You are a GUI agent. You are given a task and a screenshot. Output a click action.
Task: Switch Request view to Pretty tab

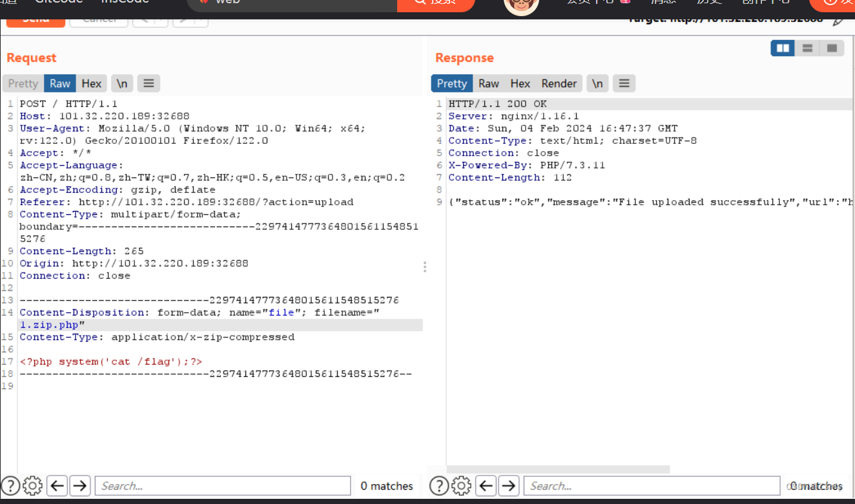pos(23,83)
